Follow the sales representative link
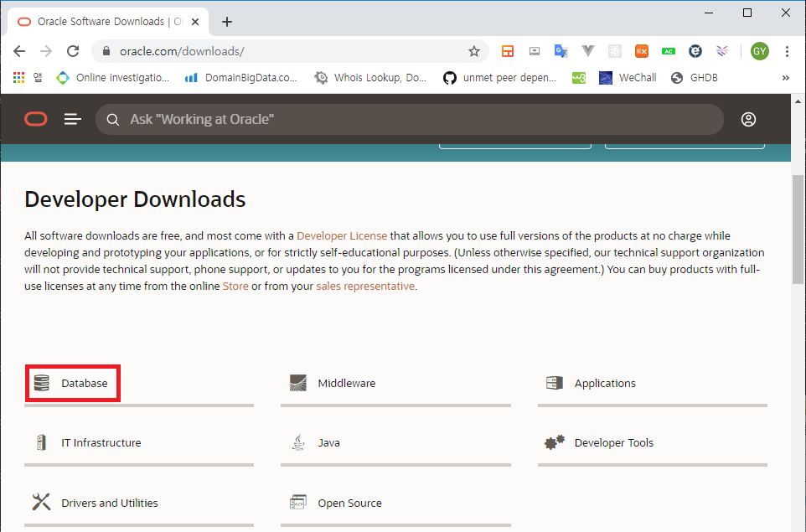This screenshot has width=806, height=532. tap(365, 286)
